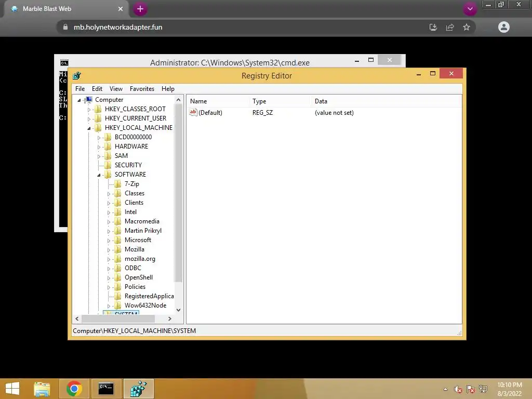
Task: Expand the SAM key
Action: pyautogui.click(x=99, y=156)
